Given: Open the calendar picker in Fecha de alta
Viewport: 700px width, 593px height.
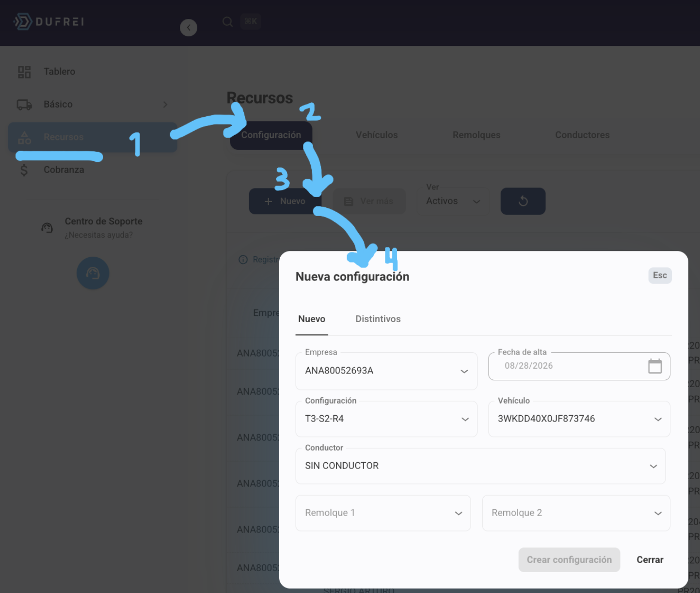Looking at the screenshot, I should (655, 366).
